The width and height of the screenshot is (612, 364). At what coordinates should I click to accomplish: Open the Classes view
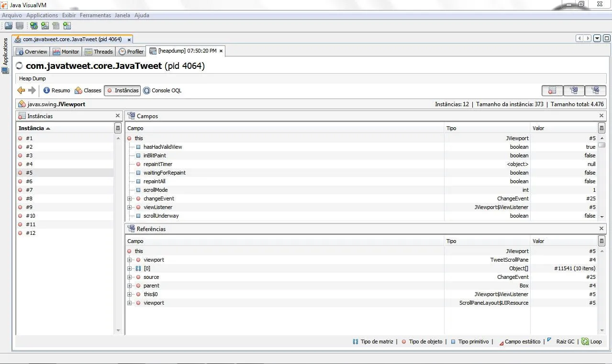88,90
